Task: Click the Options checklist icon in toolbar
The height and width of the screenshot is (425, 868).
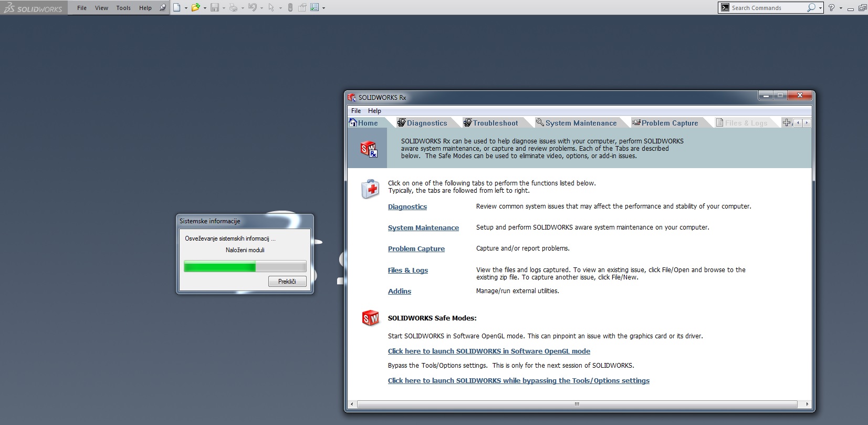Action: coord(315,7)
